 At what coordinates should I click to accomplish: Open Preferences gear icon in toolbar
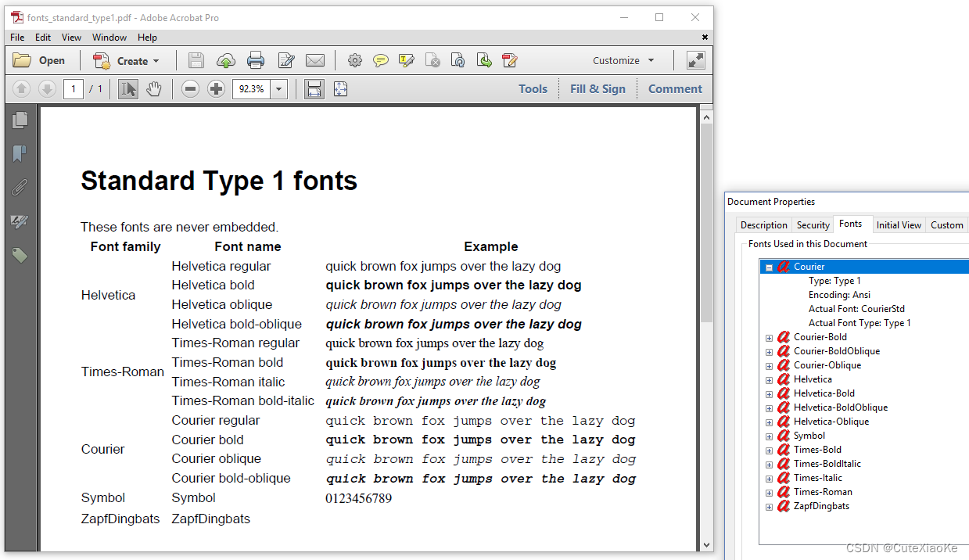(355, 60)
